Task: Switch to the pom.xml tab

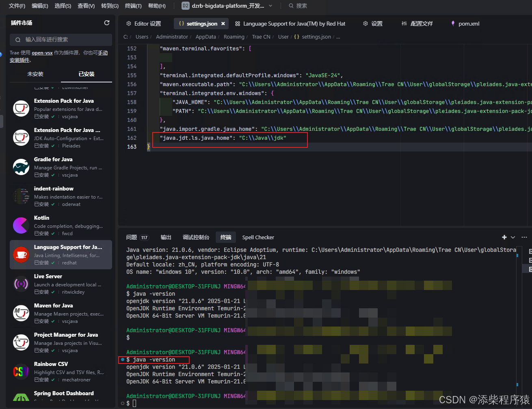Action: pos(465,24)
